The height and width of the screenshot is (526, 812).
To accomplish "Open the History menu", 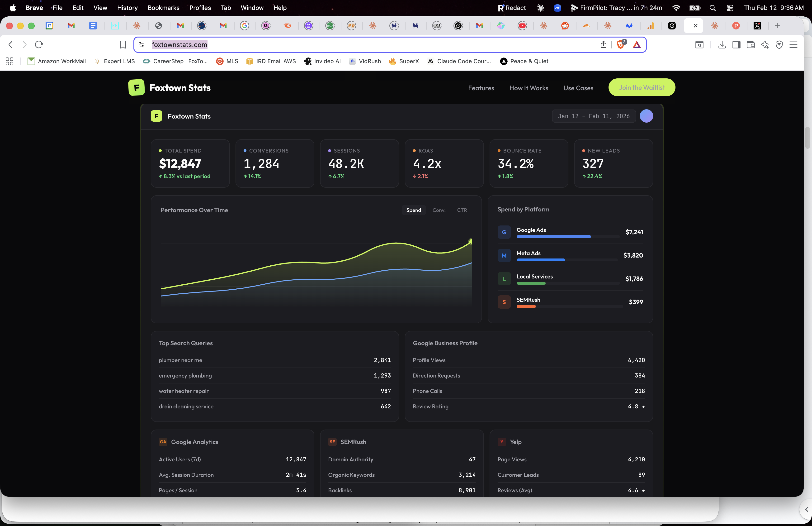I will pyautogui.click(x=127, y=8).
